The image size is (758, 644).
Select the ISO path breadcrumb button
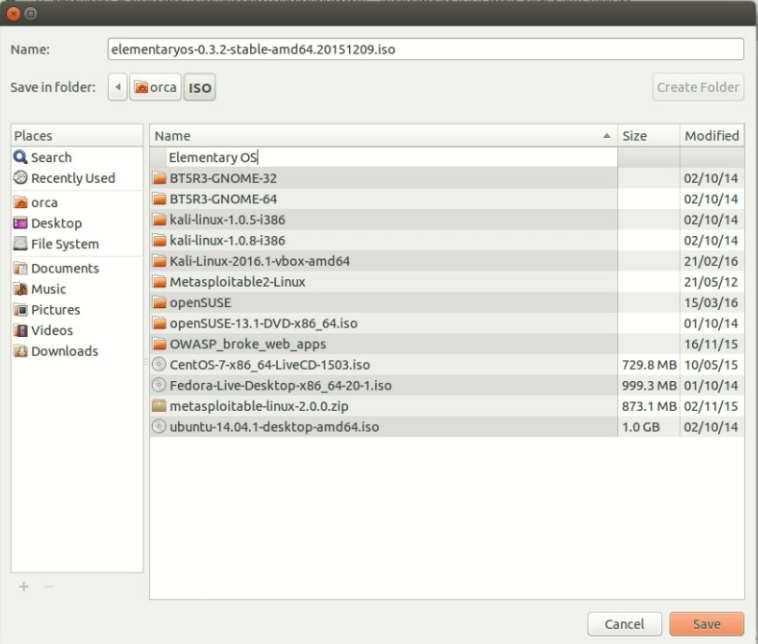coord(199,88)
